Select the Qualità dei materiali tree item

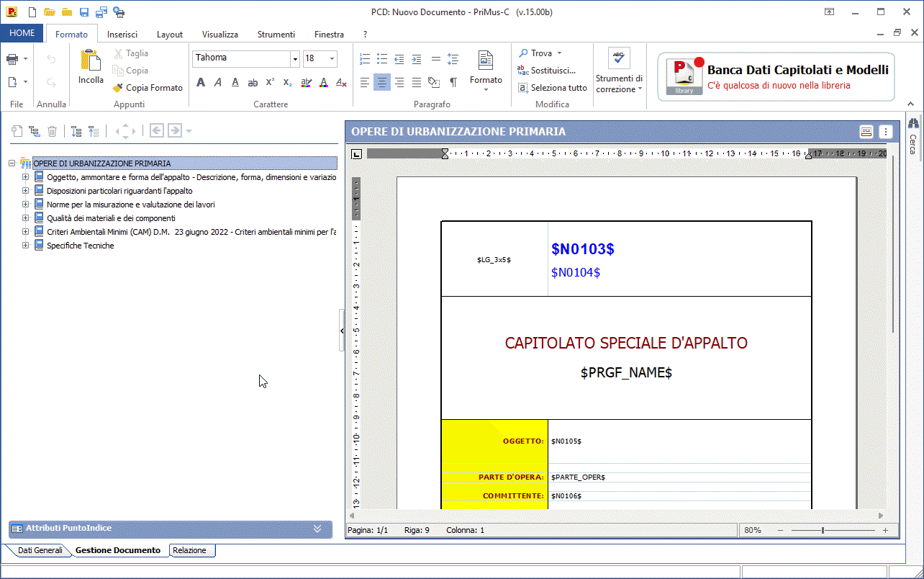pos(111,218)
